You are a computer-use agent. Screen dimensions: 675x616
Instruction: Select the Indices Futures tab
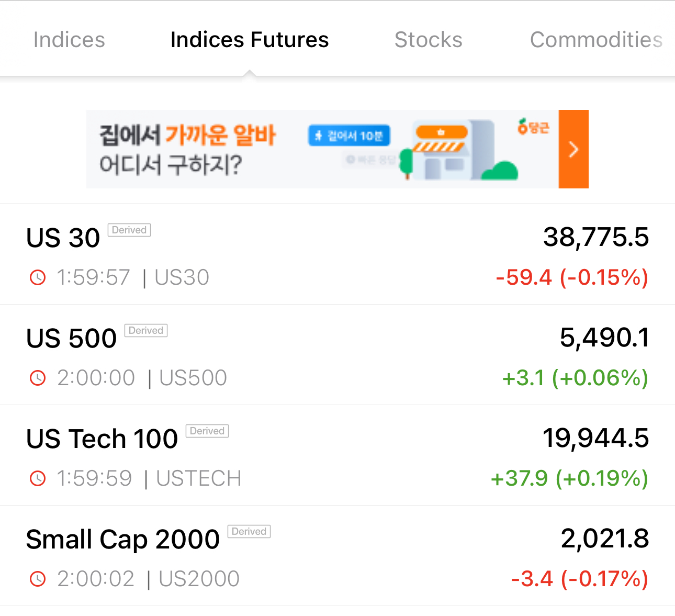250,40
